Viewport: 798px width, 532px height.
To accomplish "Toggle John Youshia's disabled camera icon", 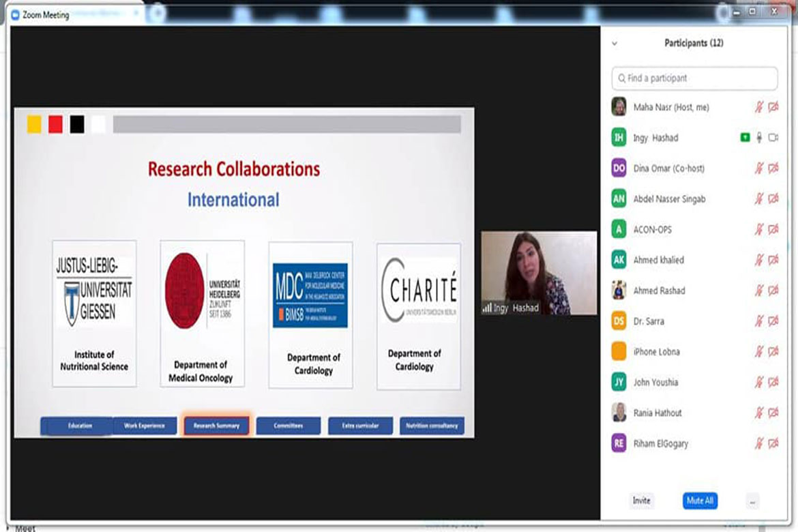I will coord(773,382).
